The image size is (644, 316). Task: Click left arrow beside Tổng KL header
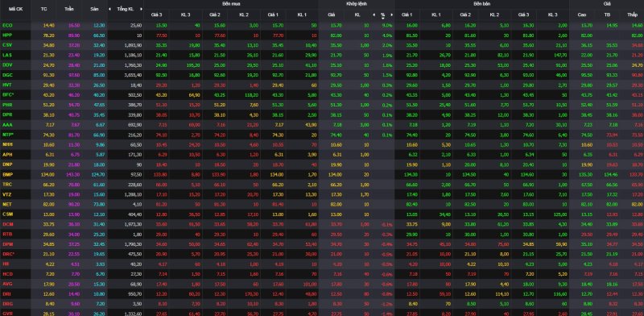(x=109, y=9)
